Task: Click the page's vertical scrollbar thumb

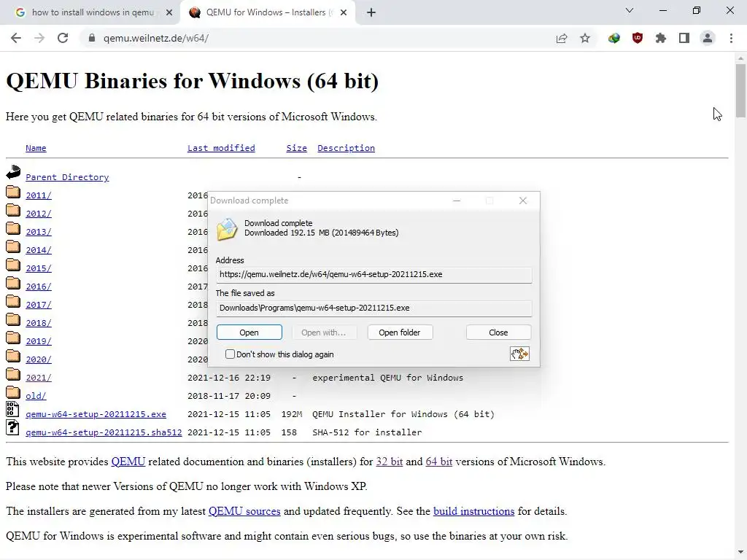Action: point(740,90)
